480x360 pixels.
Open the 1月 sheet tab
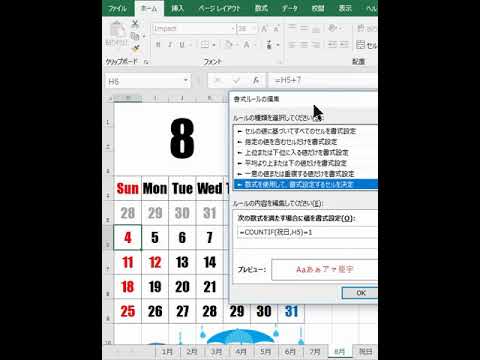(x=167, y=352)
